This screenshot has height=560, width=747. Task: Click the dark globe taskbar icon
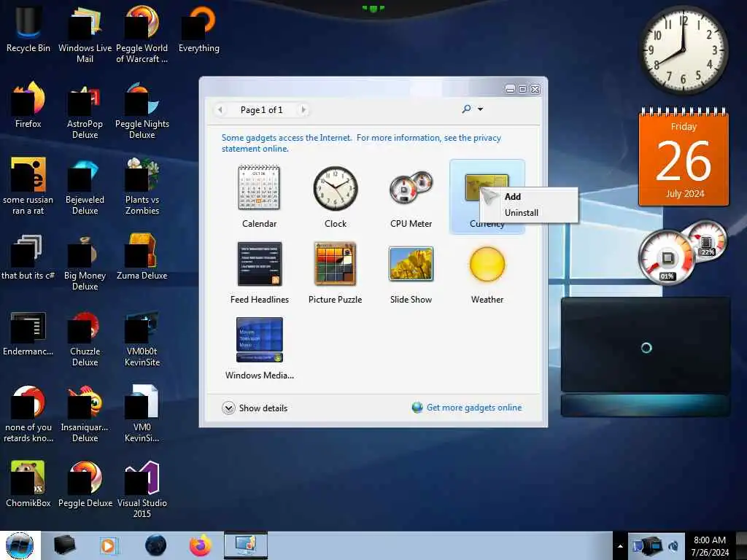156,545
